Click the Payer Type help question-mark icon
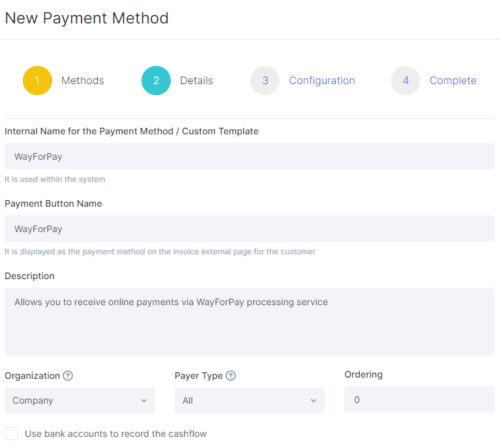 coord(231,376)
